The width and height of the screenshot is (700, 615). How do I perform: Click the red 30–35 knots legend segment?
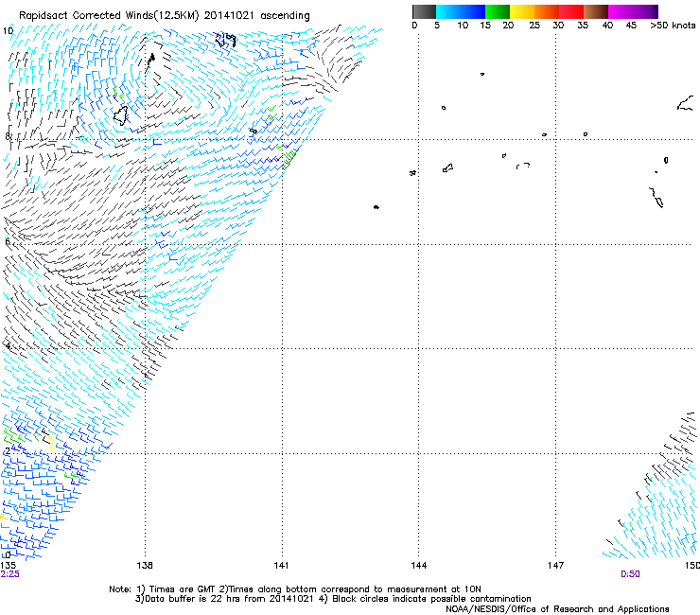[571, 11]
